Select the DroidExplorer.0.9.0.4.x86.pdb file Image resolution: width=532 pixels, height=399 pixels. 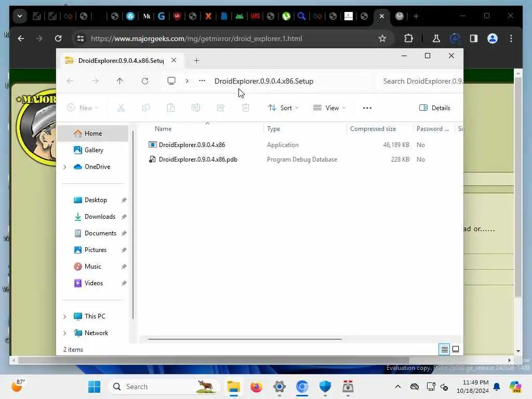pyautogui.click(x=198, y=159)
